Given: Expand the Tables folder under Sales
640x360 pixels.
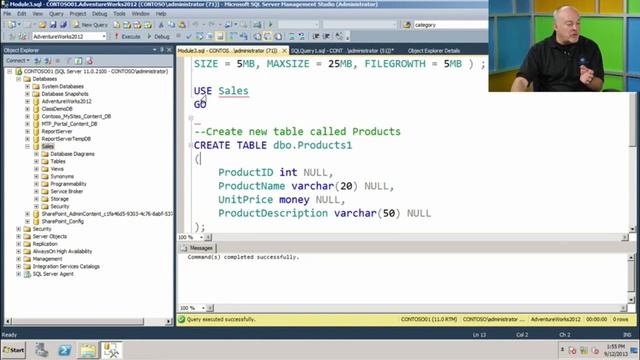Looking at the screenshot, I should tap(36, 161).
